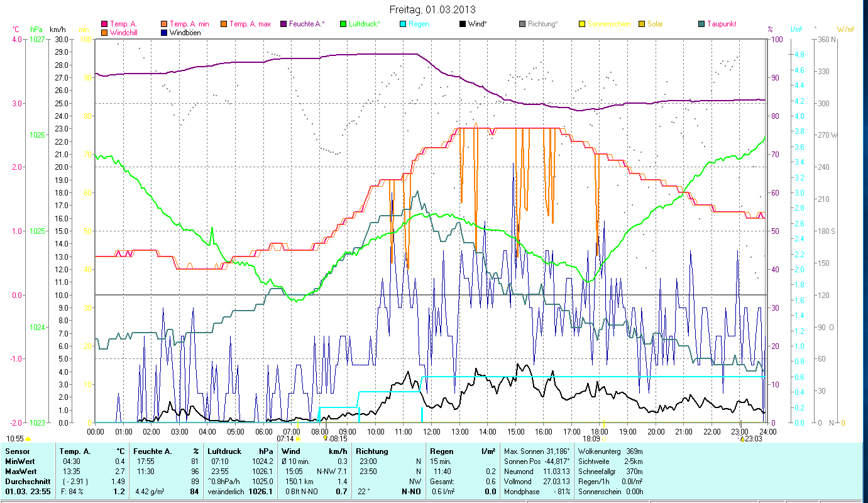Click the Taupunkt legend label
Viewport: 868px width, 503px height.
pos(722,25)
